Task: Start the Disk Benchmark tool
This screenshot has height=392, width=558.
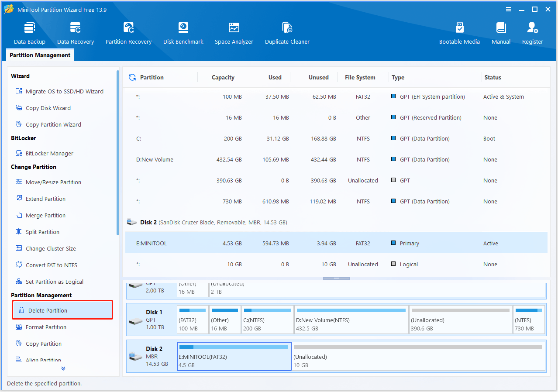Action: click(x=183, y=33)
